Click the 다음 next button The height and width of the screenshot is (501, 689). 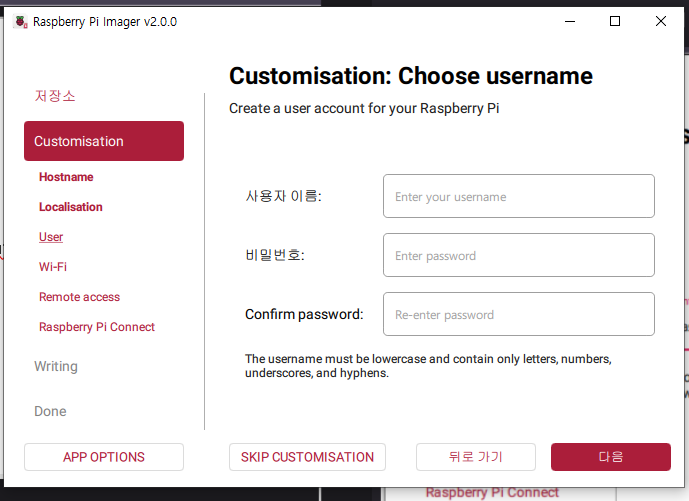(611, 457)
